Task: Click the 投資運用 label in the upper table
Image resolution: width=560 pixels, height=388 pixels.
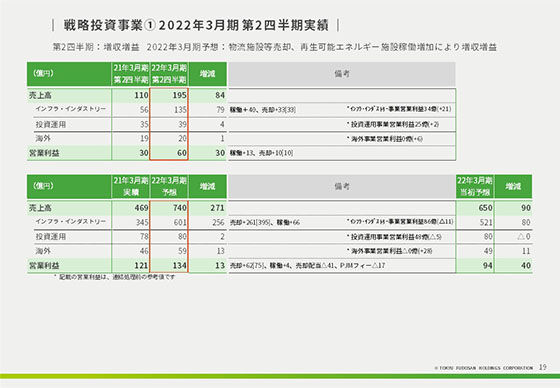Action: point(50,124)
